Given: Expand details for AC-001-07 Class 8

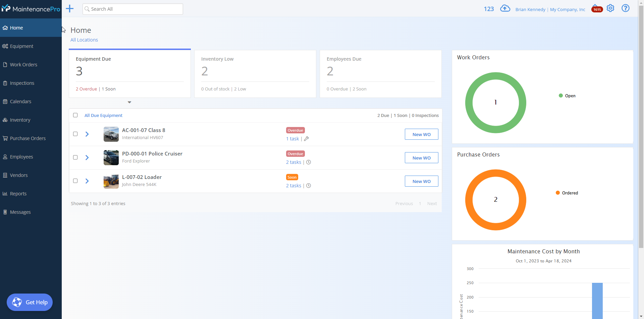Looking at the screenshot, I should (x=87, y=134).
